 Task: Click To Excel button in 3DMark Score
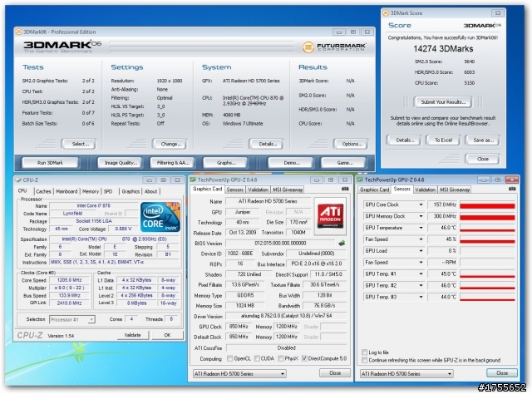click(x=443, y=140)
